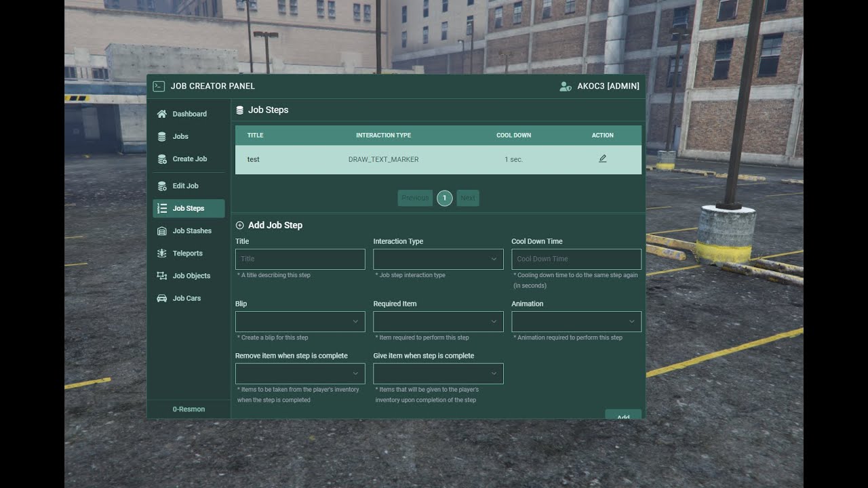Click the Job Objects icon in the sidebar
The width and height of the screenshot is (868, 488).
161,276
